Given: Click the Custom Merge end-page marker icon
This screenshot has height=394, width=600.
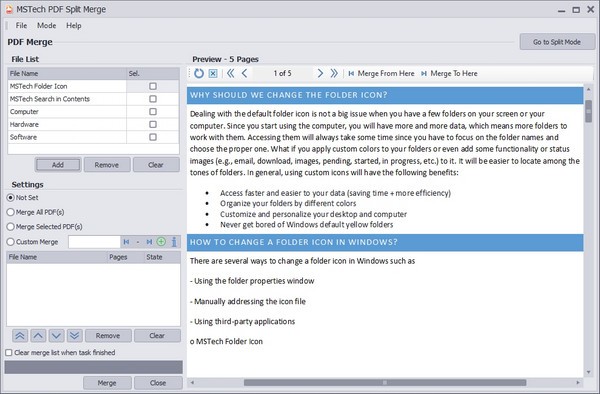Looking at the screenshot, I should [x=149, y=242].
